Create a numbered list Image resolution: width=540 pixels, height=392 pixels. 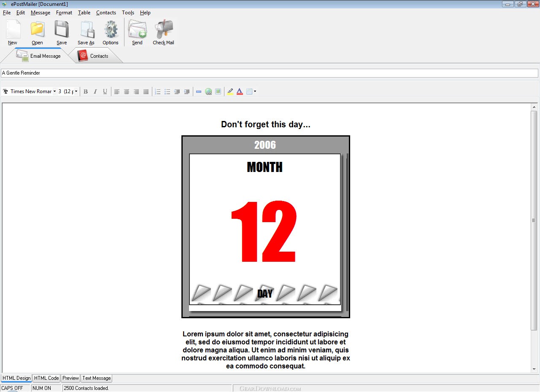[x=158, y=91]
